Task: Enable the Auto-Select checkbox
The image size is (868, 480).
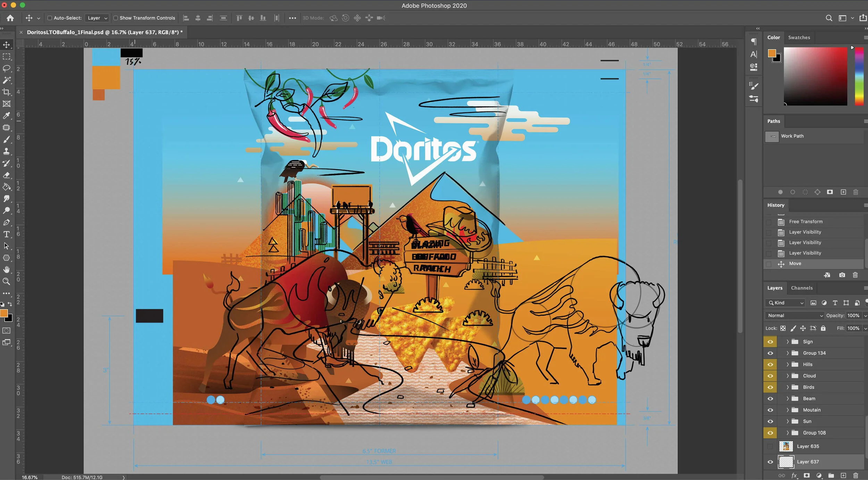Action: pos(50,18)
